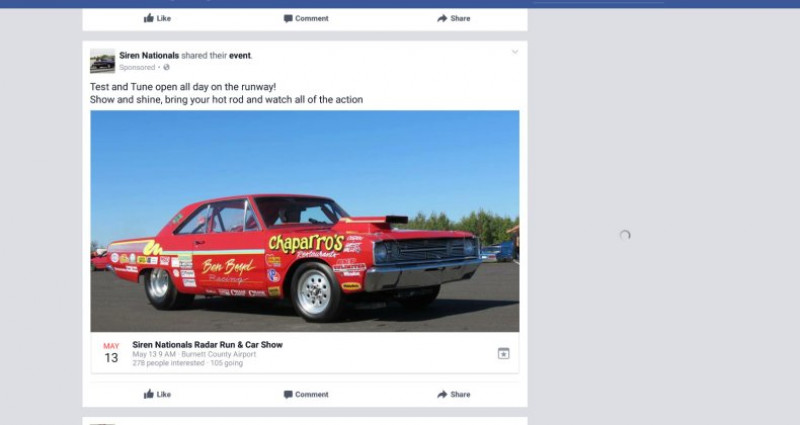Viewport: 800px width, 425px height.
Task: Click the Comment bubble icon in top post
Action: click(x=288, y=18)
